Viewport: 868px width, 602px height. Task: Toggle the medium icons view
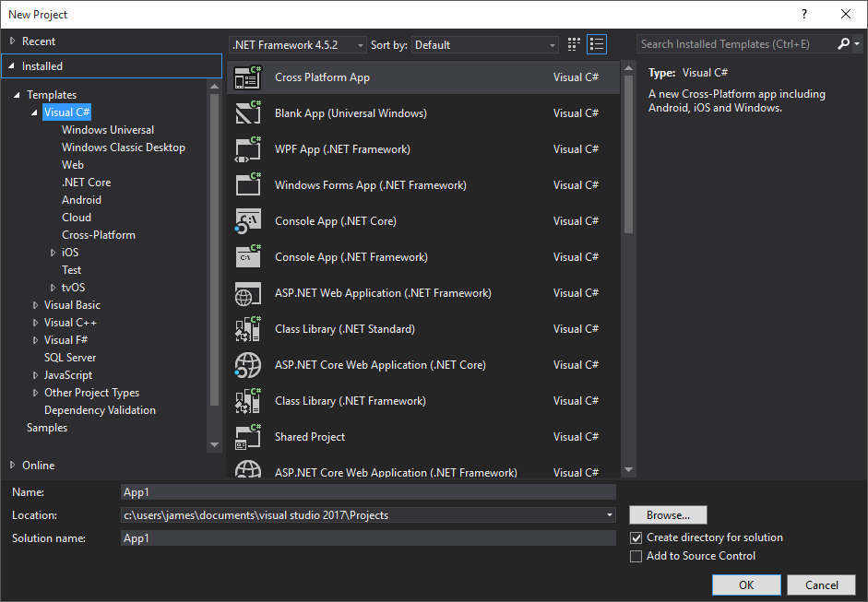pos(573,43)
